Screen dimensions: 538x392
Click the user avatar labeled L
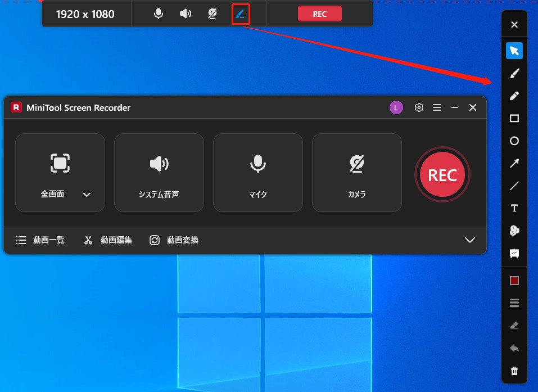[x=396, y=107]
